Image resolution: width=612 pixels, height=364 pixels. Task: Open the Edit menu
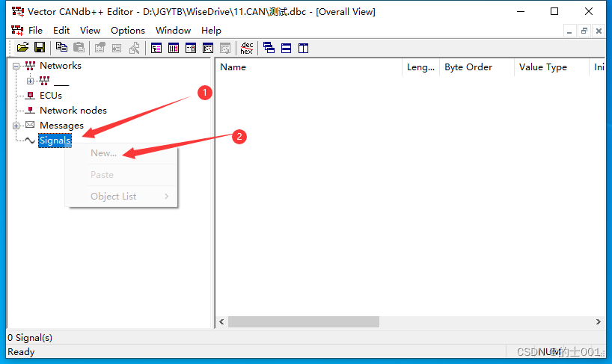tap(61, 31)
